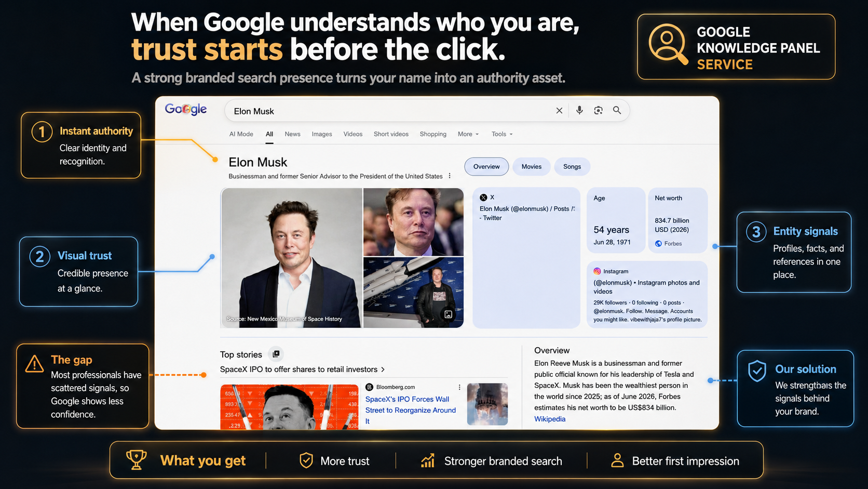
Task: Click the 'Source: New Mexico Museum of Space History' caption
Action: [x=284, y=319]
